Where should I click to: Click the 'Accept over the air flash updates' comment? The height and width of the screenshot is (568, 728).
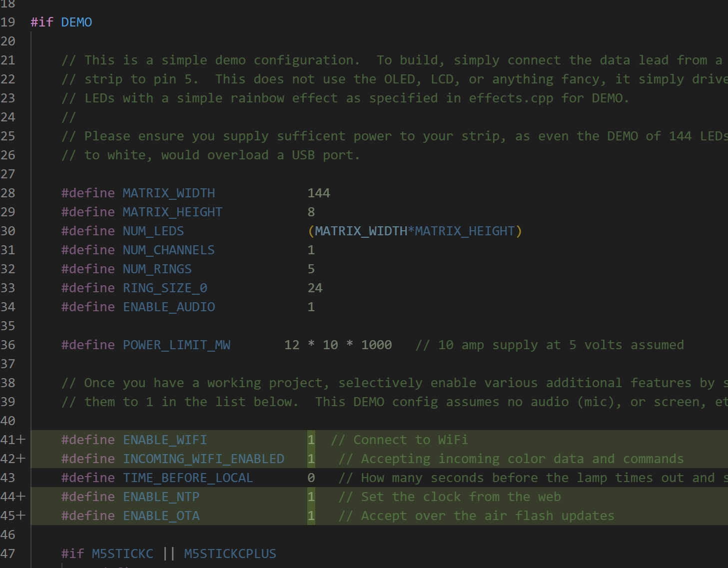(476, 516)
